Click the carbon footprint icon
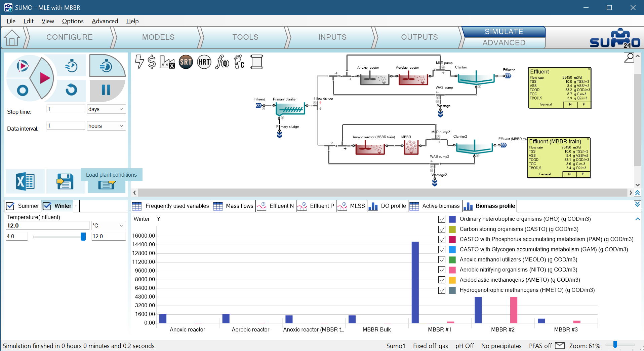This screenshot has width=644, height=351. [x=239, y=62]
